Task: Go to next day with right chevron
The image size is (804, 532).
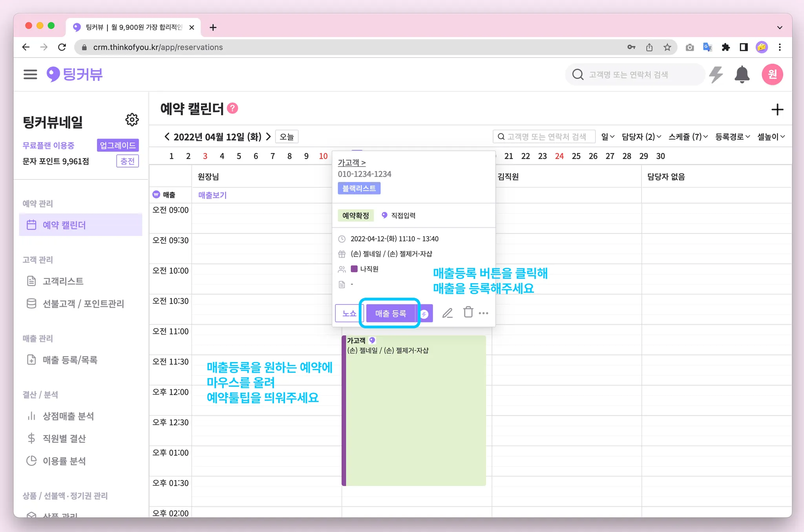Action: click(269, 137)
